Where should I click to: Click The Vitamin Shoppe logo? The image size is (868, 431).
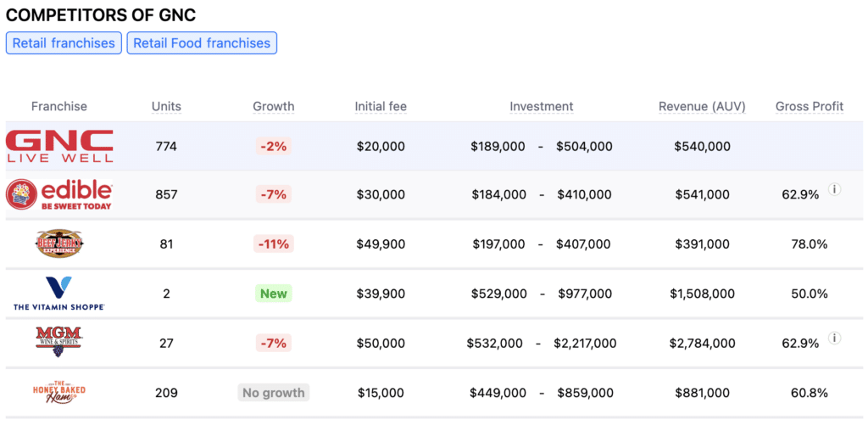tap(59, 293)
